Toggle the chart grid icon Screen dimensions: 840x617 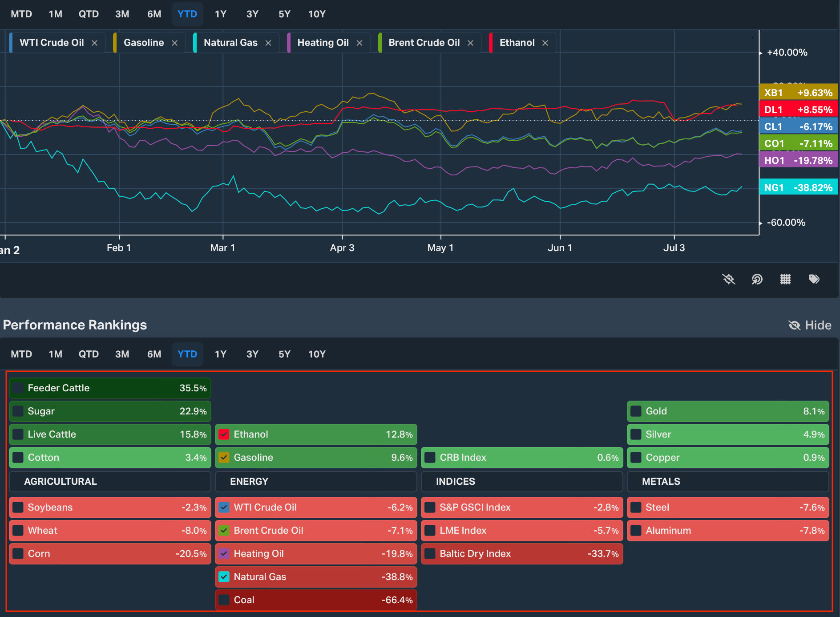[785, 279]
